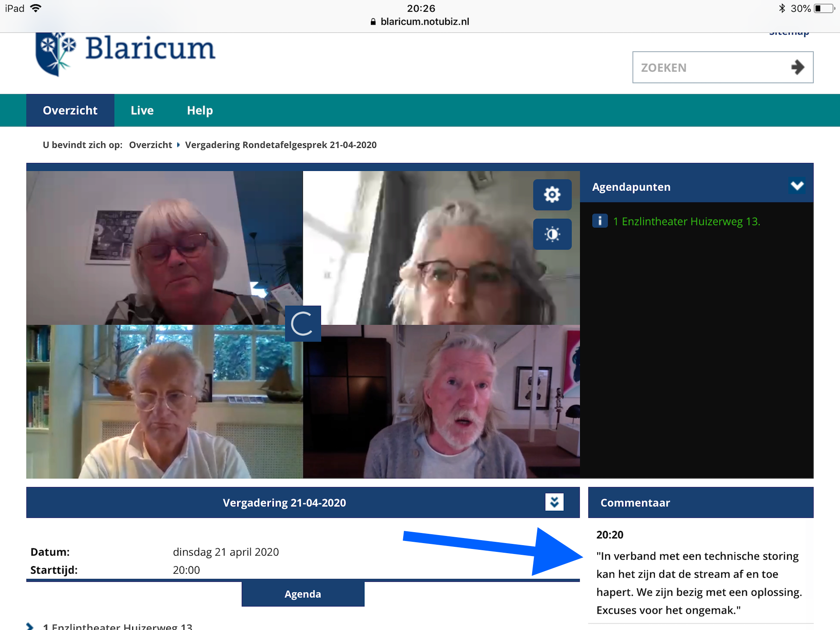Click the Agenda button
This screenshot has width=840, height=630.
[x=303, y=594]
